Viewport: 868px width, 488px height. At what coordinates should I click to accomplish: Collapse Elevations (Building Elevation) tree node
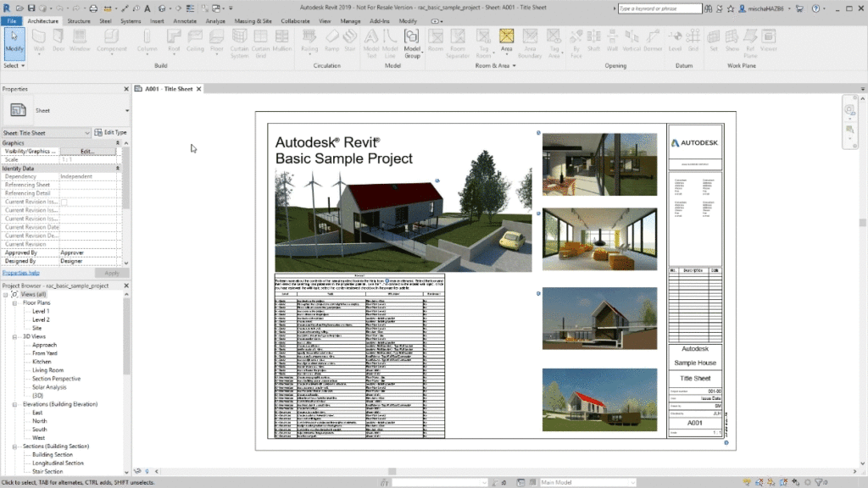click(x=14, y=404)
